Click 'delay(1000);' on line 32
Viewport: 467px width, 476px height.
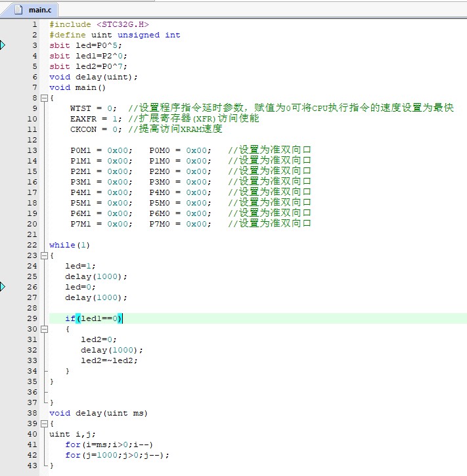pos(112,350)
